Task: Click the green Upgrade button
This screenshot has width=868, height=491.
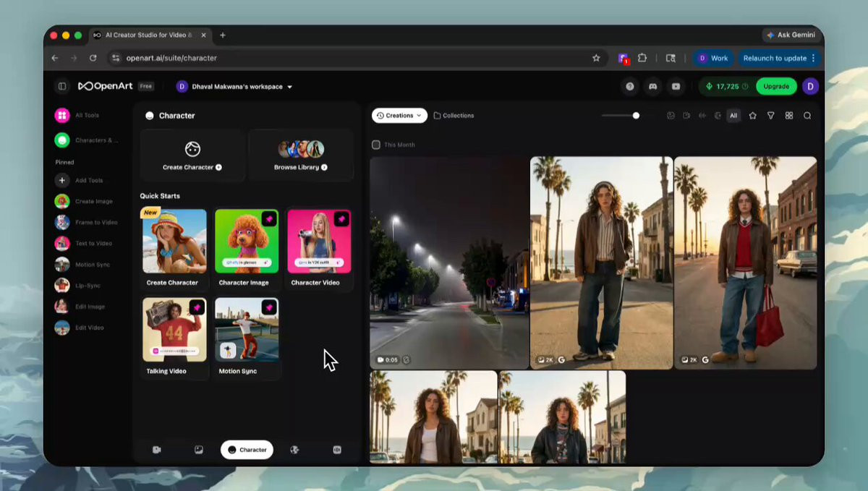Action: (x=776, y=87)
